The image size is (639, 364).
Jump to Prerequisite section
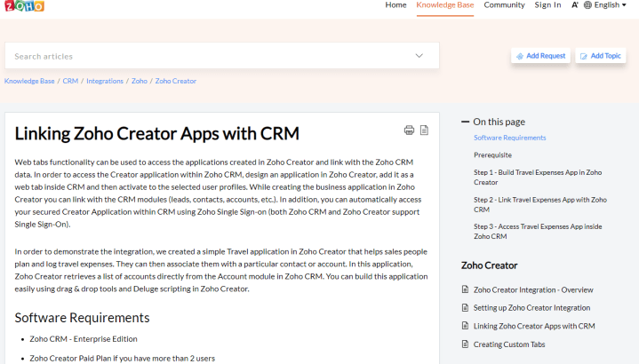pyautogui.click(x=492, y=154)
